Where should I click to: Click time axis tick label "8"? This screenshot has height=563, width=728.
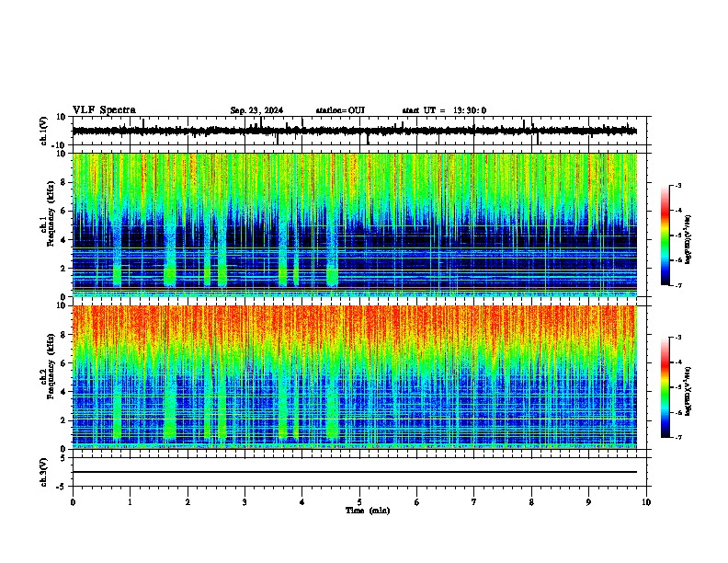[x=531, y=502]
